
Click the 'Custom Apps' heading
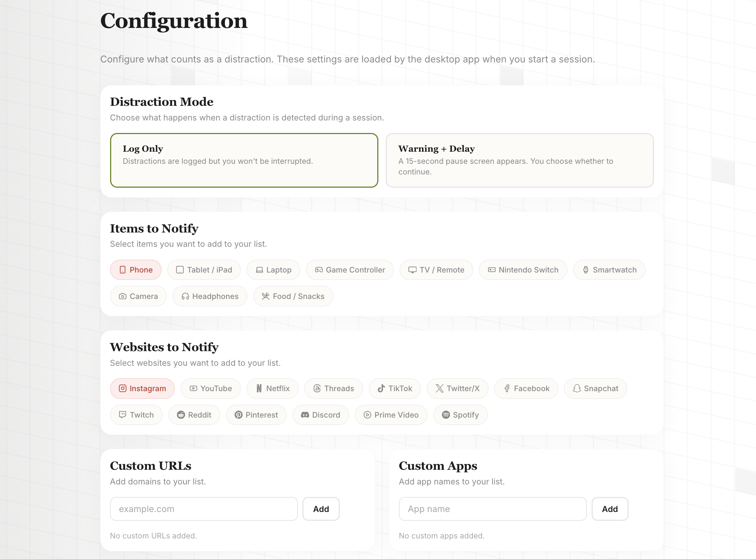coord(438,466)
